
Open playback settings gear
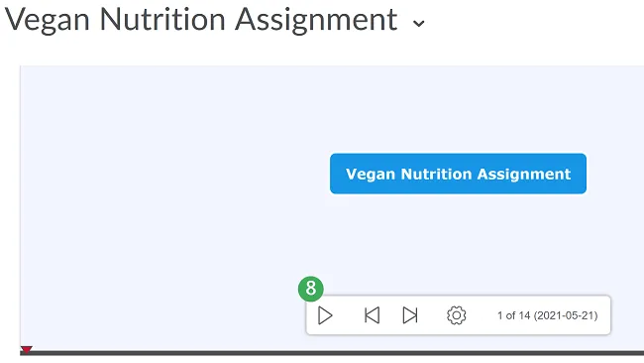click(457, 315)
